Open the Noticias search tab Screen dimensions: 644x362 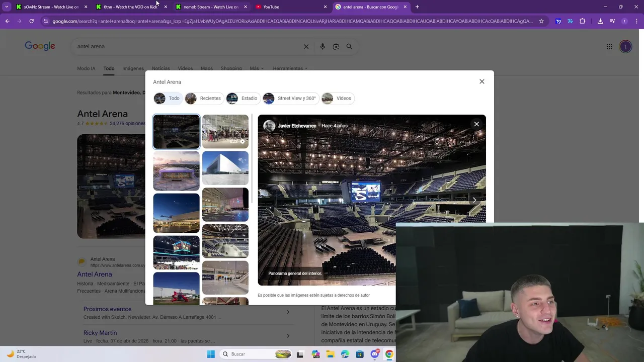coord(161,68)
